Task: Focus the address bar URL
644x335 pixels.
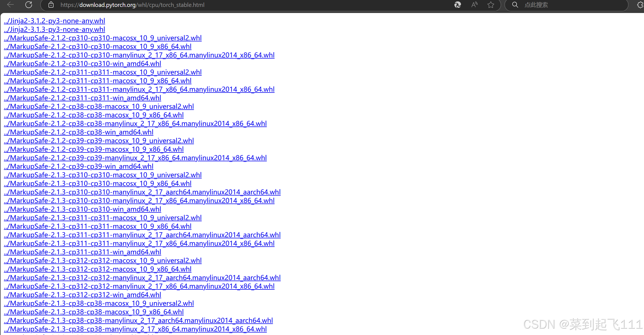Action: 132,5
